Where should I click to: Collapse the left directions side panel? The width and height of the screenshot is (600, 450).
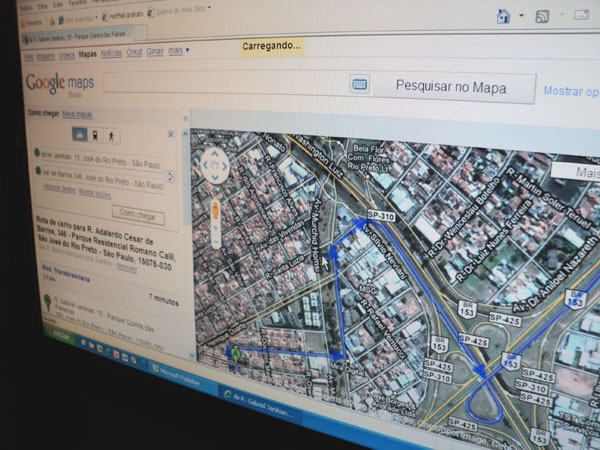tap(185, 119)
